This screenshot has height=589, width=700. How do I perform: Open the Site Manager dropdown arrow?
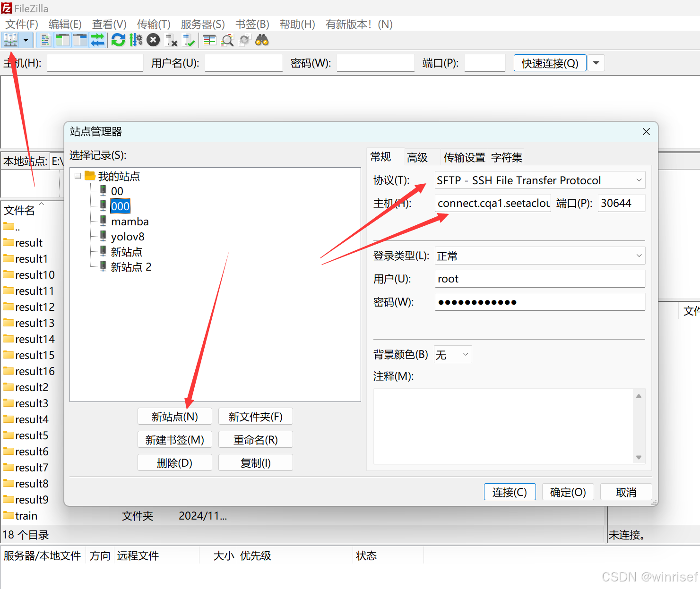click(26, 40)
